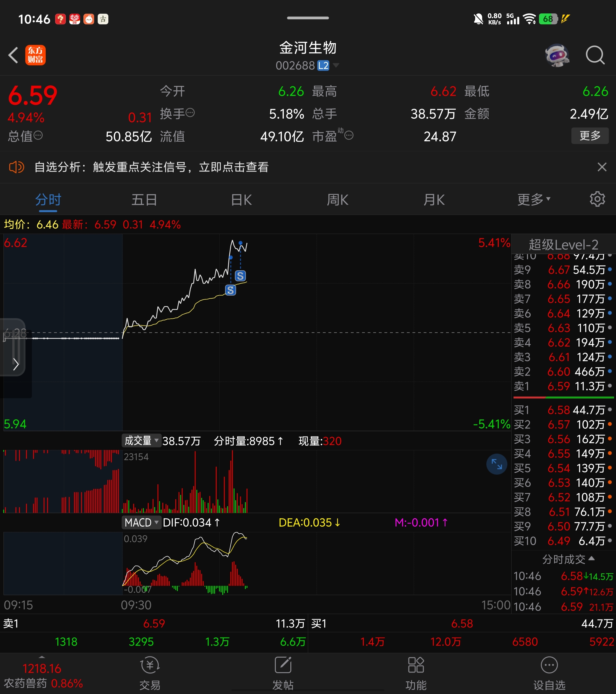Tap the 10:46 6.58 14.5万 trade record
The image size is (616, 694).
(x=563, y=576)
